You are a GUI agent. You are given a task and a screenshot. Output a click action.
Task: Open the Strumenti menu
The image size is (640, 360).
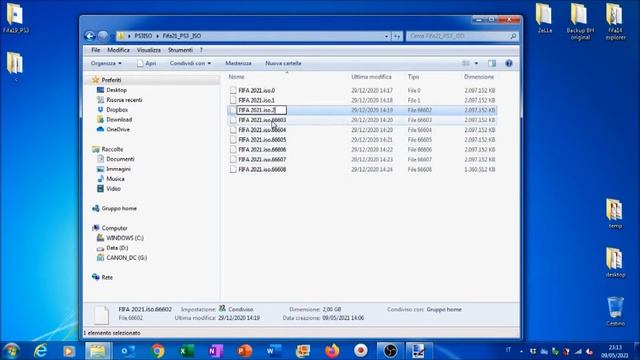180,50
